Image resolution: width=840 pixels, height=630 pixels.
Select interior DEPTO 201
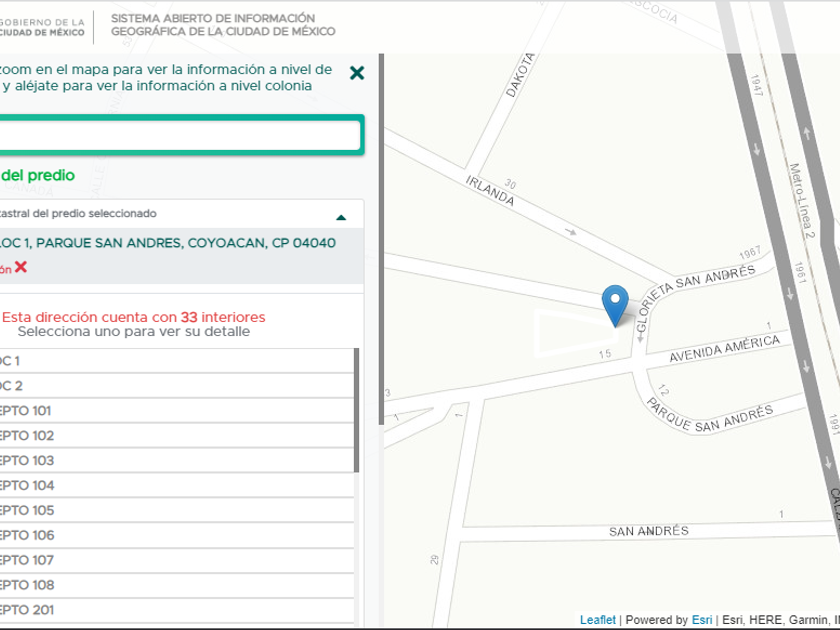point(177,610)
